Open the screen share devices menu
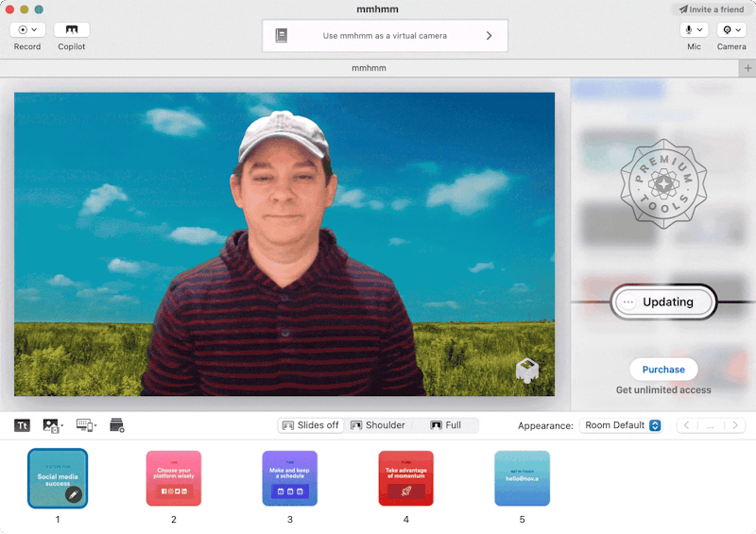This screenshot has height=534, width=756. (86, 425)
